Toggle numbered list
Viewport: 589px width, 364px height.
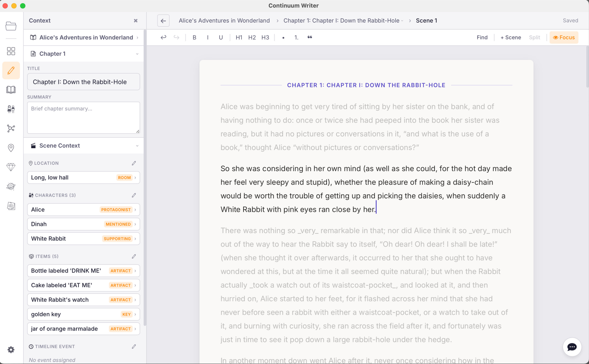tap(296, 37)
